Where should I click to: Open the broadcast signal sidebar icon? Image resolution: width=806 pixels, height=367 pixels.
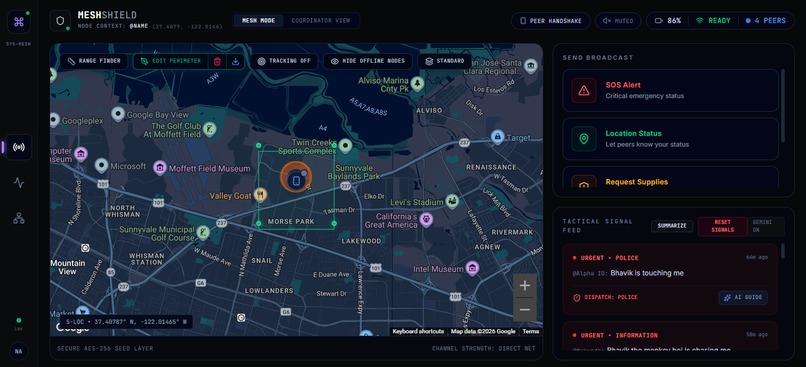[x=19, y=148]
